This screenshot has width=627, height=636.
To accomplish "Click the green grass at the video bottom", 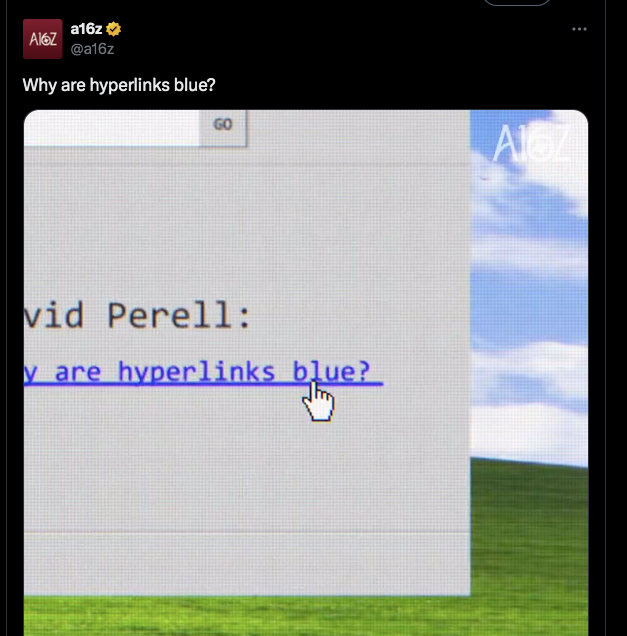I will click(306, 617).
